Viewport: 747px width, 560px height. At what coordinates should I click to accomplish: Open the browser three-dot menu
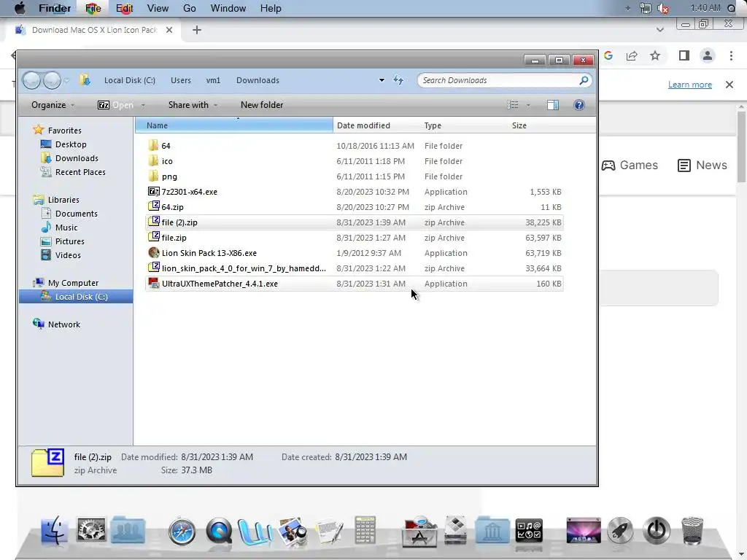tap(731, 55)
